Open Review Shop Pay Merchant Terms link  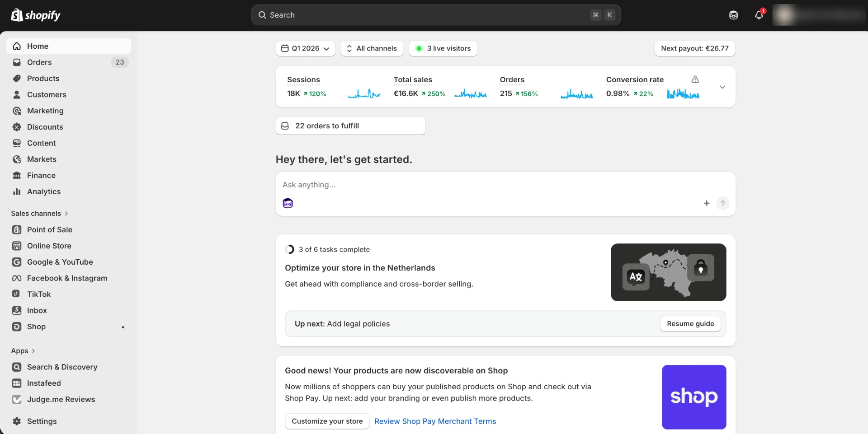click(435, 421)
